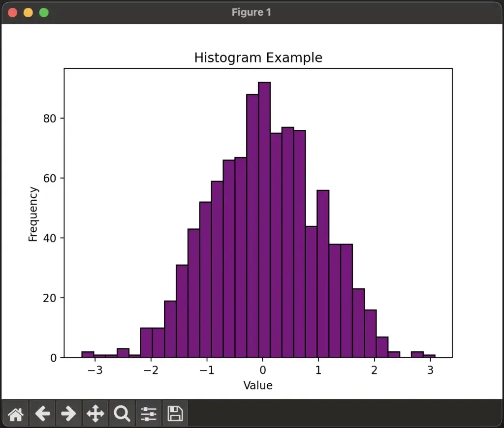Close the Figure 1 window
504x428 pixels.
(12, 12)
